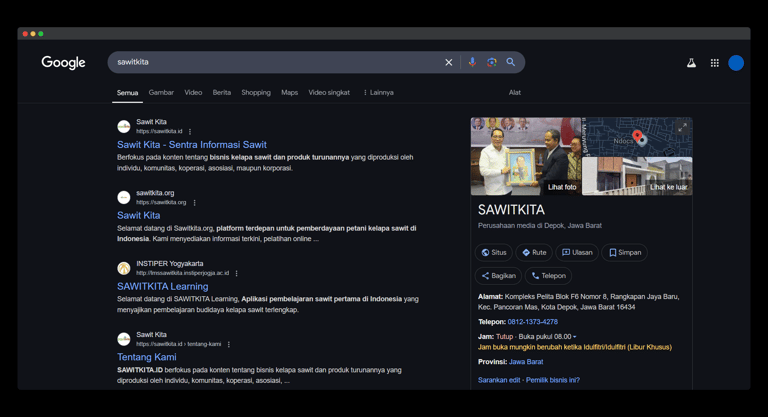Open options menu for tentang-kami result

[x=229, y=344]
